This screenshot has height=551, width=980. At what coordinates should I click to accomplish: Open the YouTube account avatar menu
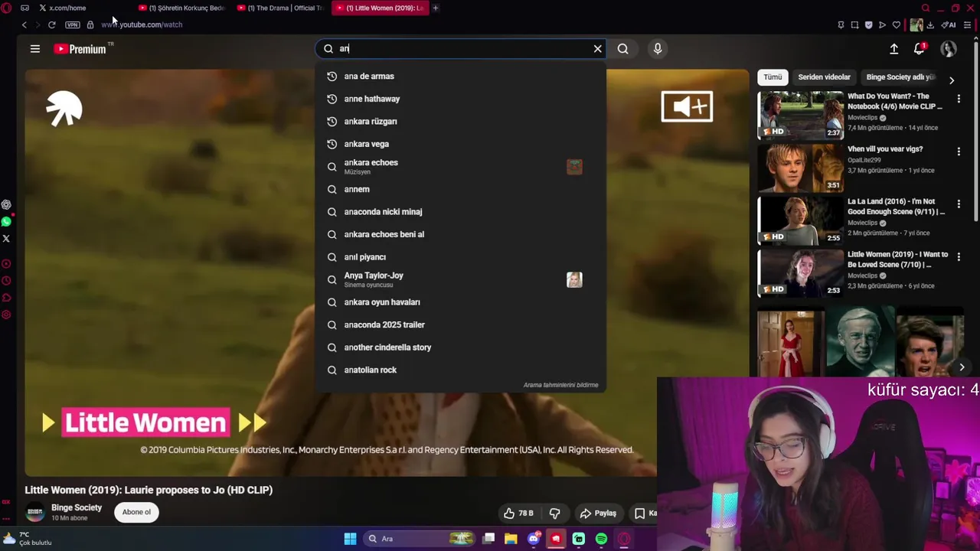click(x=949, y=49)
